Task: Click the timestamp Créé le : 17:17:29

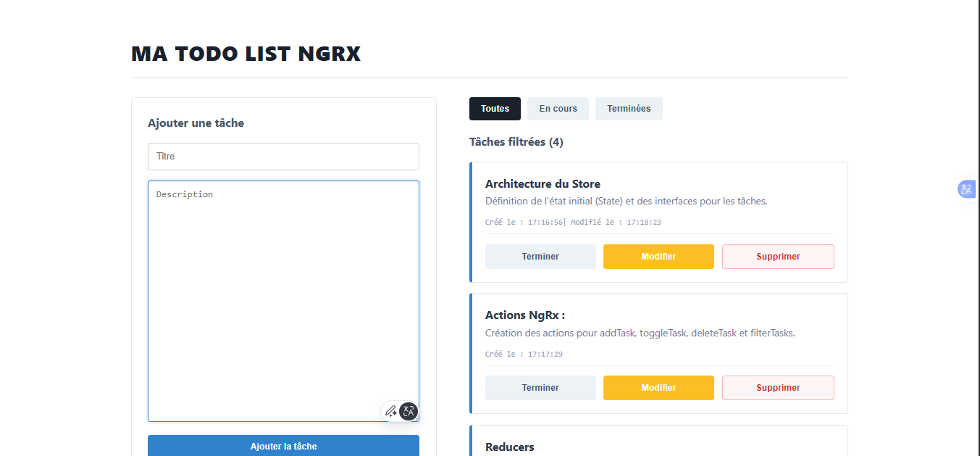Action: tap(524, 355)
